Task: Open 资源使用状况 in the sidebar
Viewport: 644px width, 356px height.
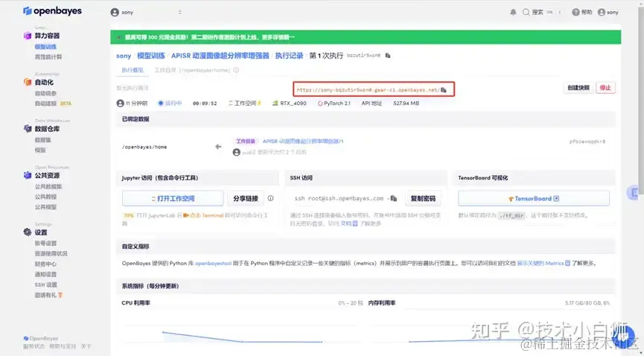Action: (51, 254)
